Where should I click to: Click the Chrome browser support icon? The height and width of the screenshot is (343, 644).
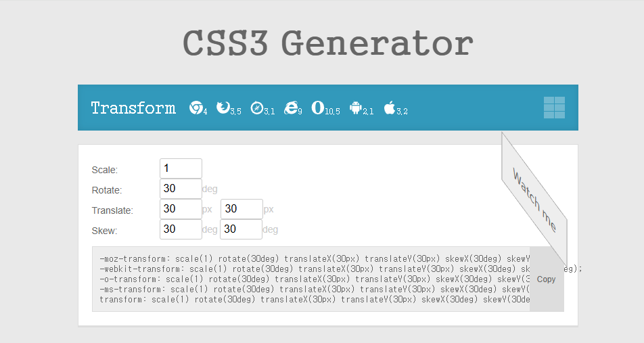coord(195,108)
